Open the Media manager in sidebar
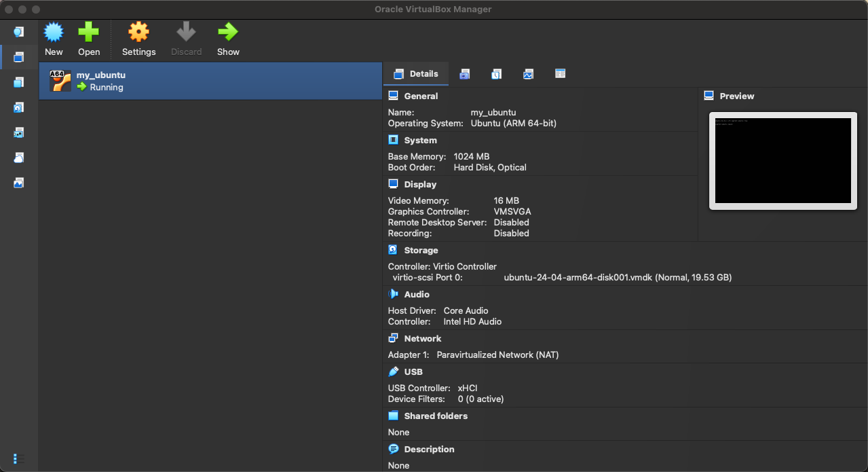Image resolution: width=868 pixels, height=472 pixels. [19, 107]
